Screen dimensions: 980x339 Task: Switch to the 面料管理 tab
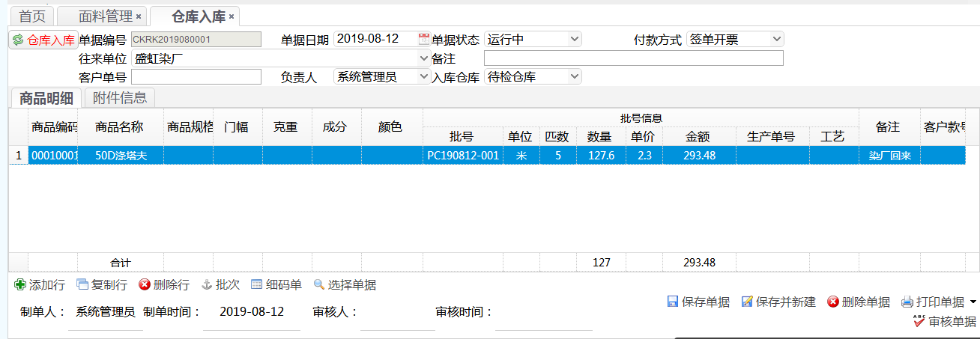(100, 16)
